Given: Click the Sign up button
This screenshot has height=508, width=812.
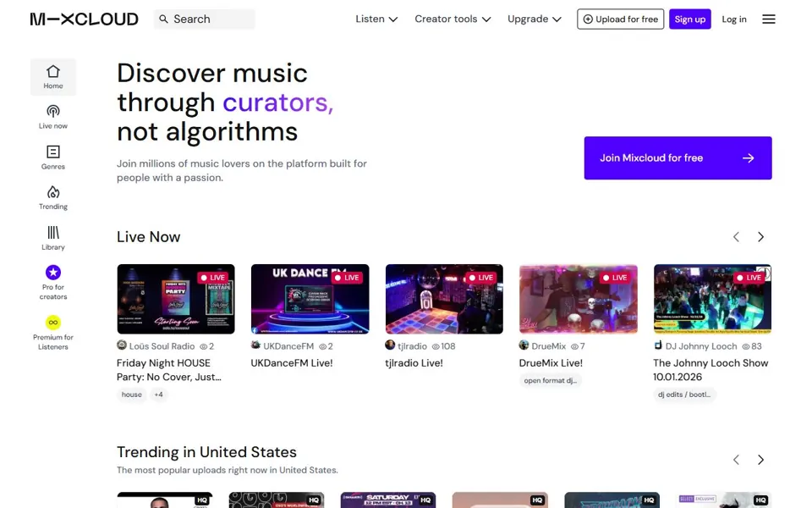Looking at the screenshot, I should tap(690, 19).
